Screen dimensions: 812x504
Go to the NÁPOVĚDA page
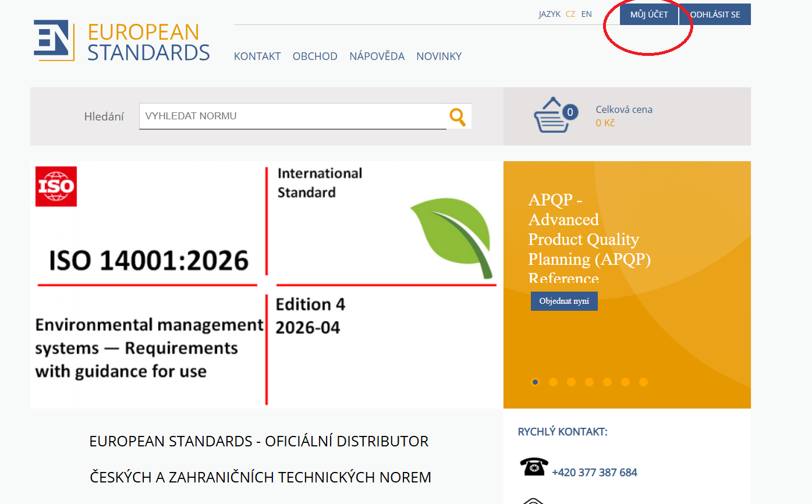[377, 56]
